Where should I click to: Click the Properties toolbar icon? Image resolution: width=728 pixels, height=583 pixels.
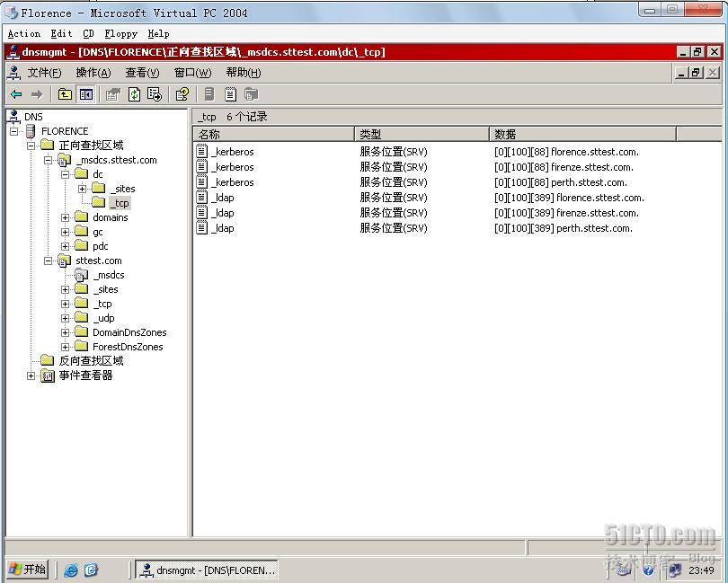[x=113, y=94]
